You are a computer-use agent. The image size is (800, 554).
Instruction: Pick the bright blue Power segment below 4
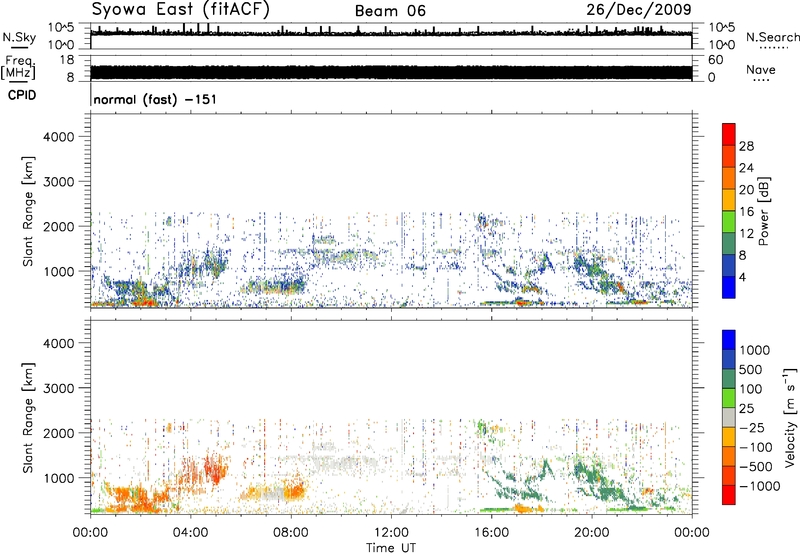(729, 287)
